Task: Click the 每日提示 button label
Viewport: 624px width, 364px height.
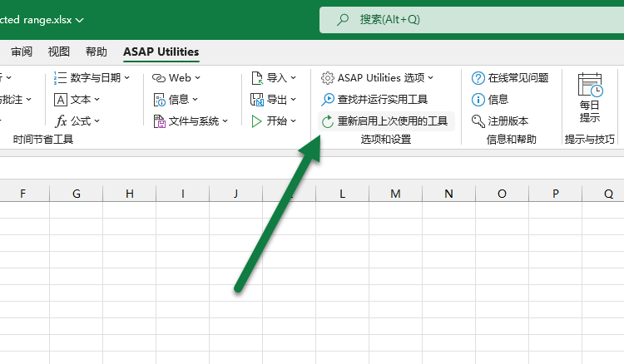Action: 590,111
